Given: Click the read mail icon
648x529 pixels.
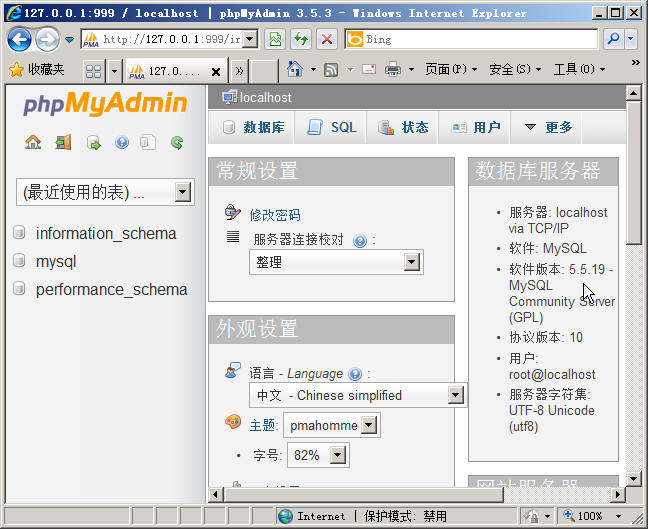Looking at the screenshot, I should coord(369,69).
